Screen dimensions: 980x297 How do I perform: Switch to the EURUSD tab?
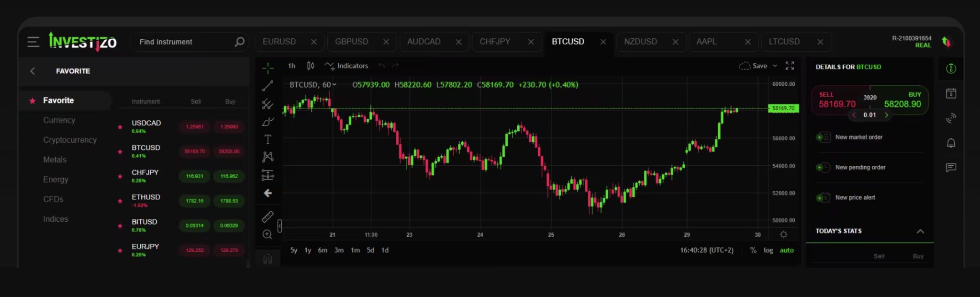pyautogui.click(x=279, y=42)
